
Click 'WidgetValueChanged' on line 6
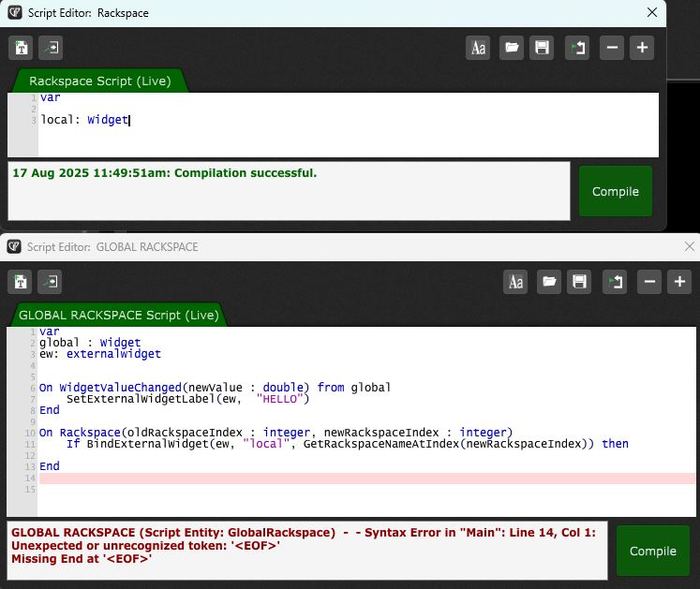[121, 388]
